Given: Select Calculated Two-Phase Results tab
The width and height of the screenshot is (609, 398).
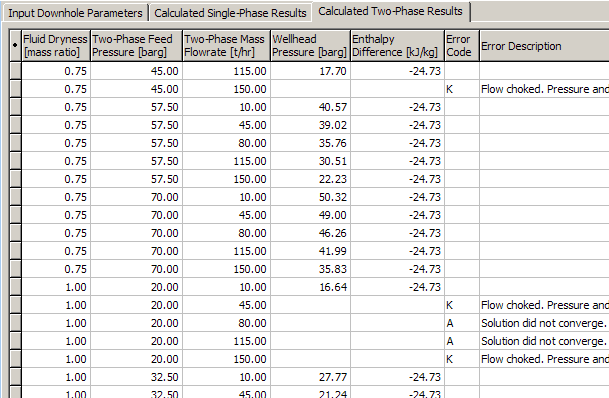Looking at the screenshot, I should [390, 11].
